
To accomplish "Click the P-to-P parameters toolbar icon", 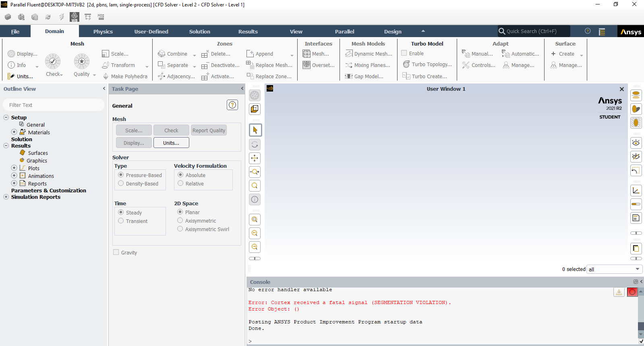I will [88, 17].
